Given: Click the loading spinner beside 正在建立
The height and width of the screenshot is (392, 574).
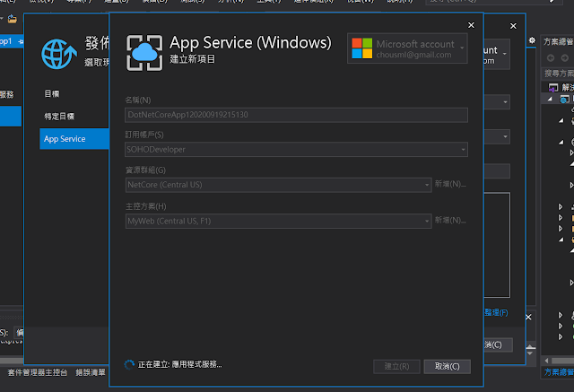Looking at the screenshot, I should point(129,364).
